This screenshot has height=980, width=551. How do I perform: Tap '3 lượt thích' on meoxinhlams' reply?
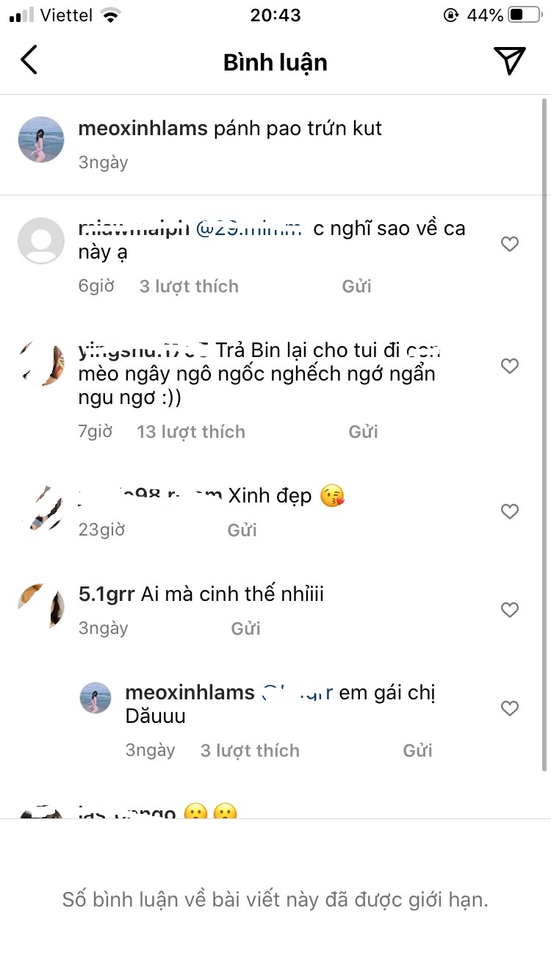[x=249, y=750]
